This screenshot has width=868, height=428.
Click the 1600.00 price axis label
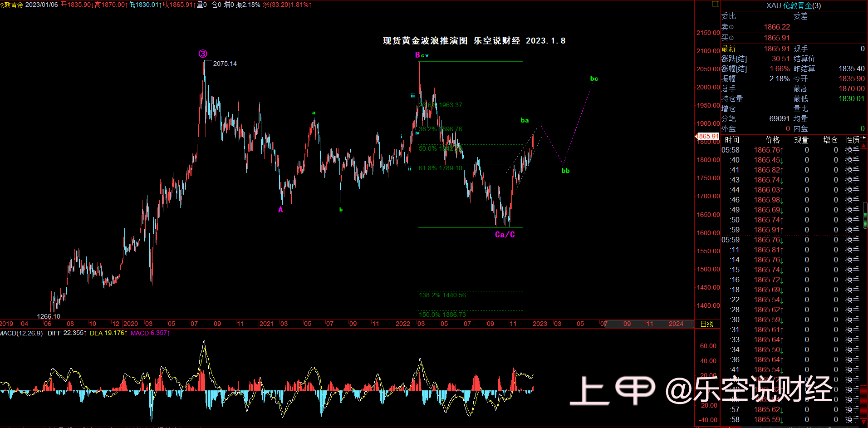(708, 233)
